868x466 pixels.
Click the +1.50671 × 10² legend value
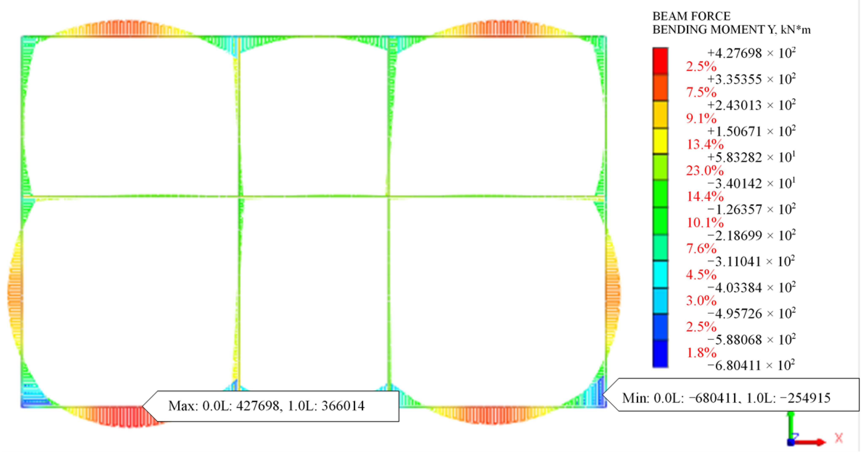coord(751,131)
